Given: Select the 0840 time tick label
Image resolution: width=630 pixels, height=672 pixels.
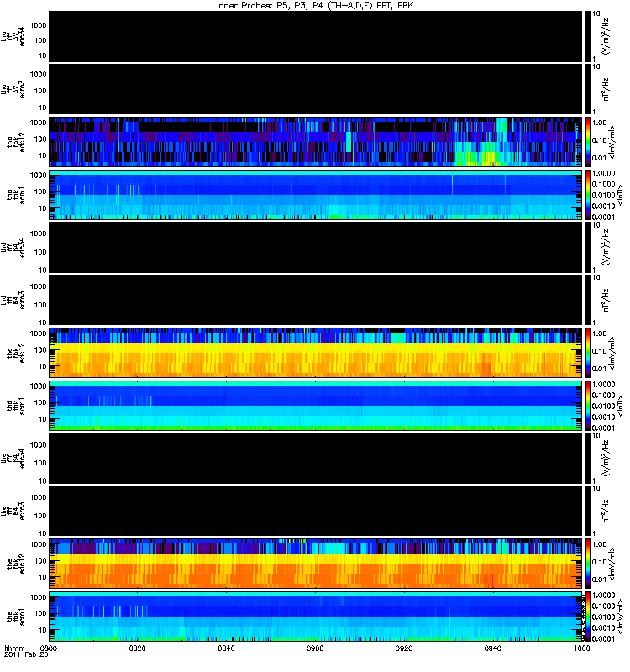Looking at the screenshot, I should click(226, 648).
